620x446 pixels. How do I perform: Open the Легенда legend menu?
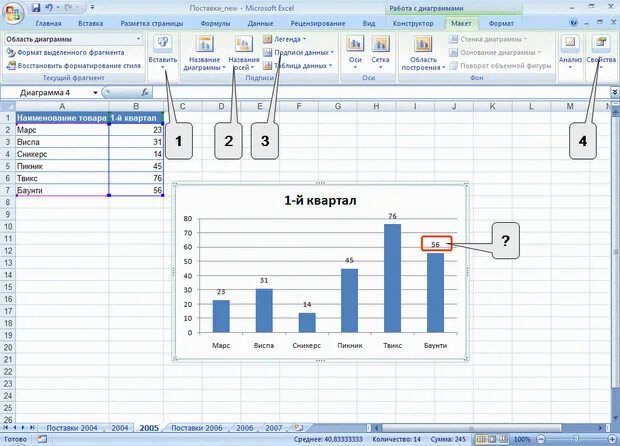tap(285, 39)
